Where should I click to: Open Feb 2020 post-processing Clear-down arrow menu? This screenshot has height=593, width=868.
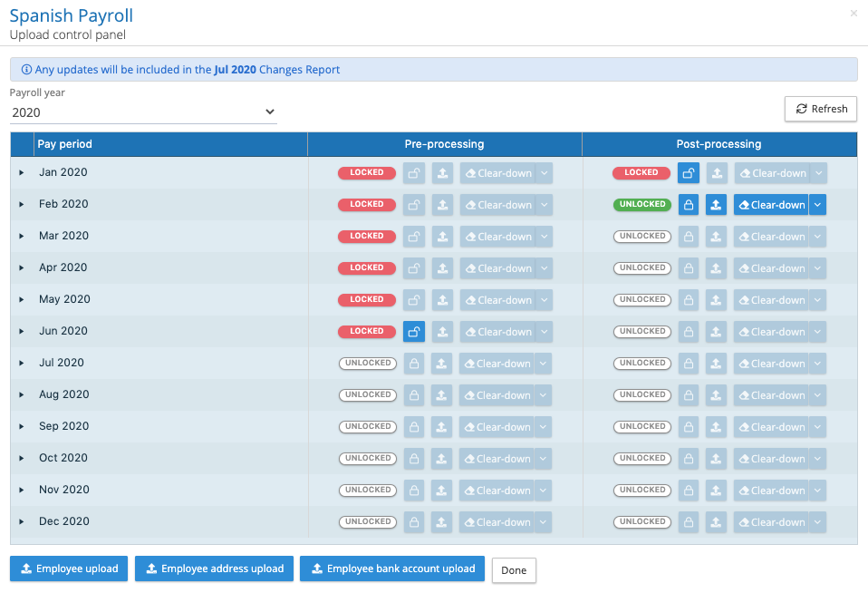pos(817,205)
